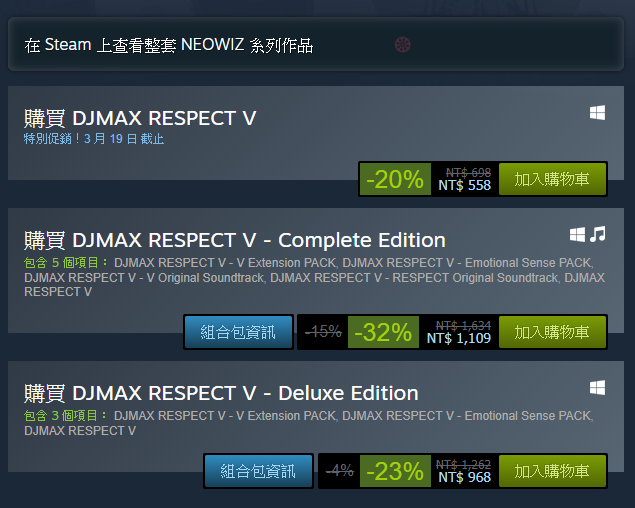Click Windows icon in Complete Edition box
Image resolution: width=635 pixels, height=508 pixels.
(x=577, y=234)
